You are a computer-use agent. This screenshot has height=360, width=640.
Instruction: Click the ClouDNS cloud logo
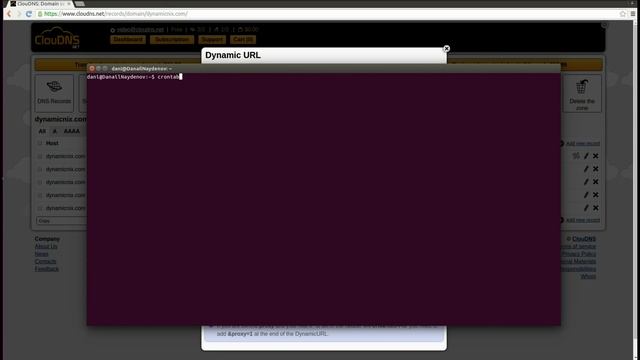click(57, 38)
